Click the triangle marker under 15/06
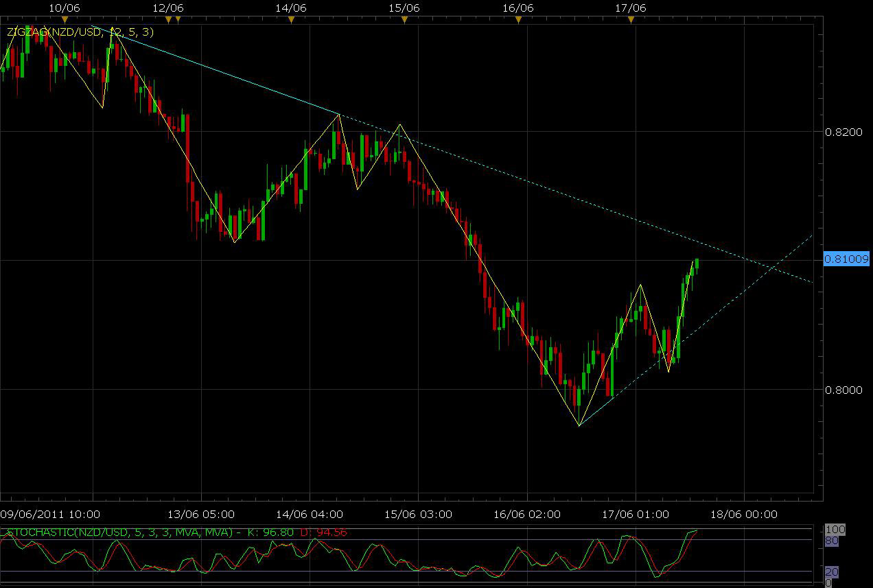This screenshot has height=588, width=873. [404, 20]
